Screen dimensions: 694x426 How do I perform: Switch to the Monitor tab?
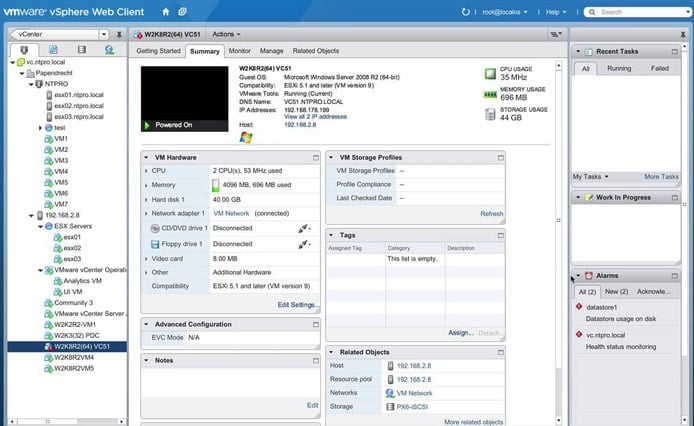tap(239, 50)
